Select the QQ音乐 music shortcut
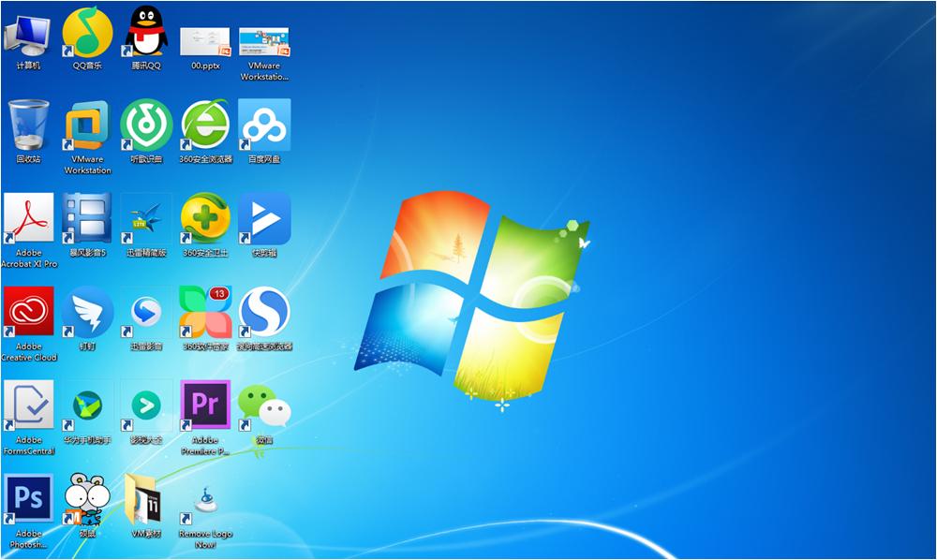Screen dimensions: 937x560 pos(87,32)
